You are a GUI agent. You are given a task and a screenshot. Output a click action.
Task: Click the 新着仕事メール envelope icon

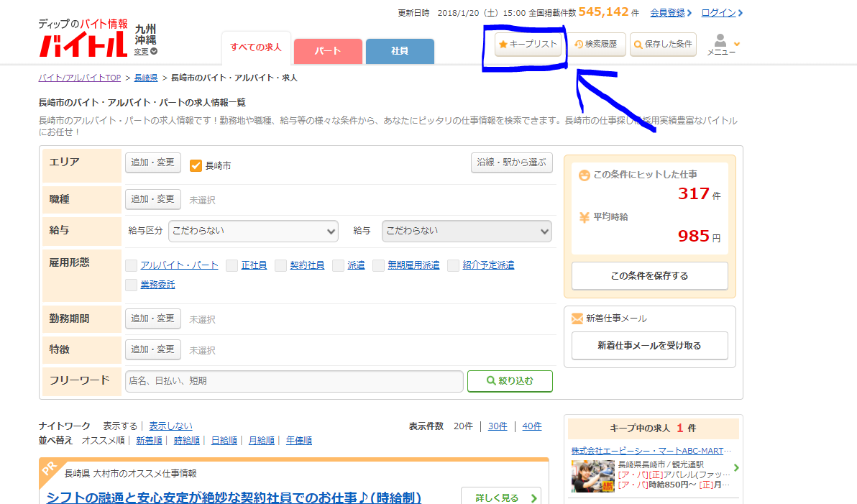click(x=577, y=319)
